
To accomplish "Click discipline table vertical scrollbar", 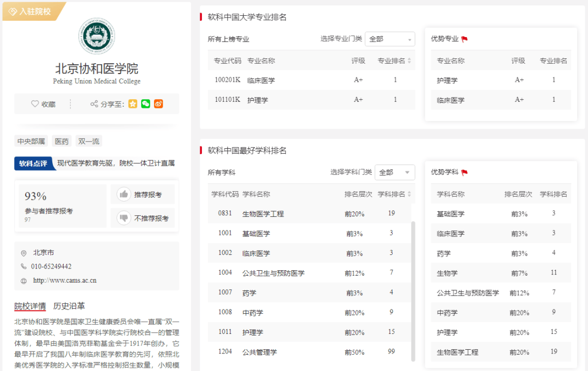I will [413, 291].
